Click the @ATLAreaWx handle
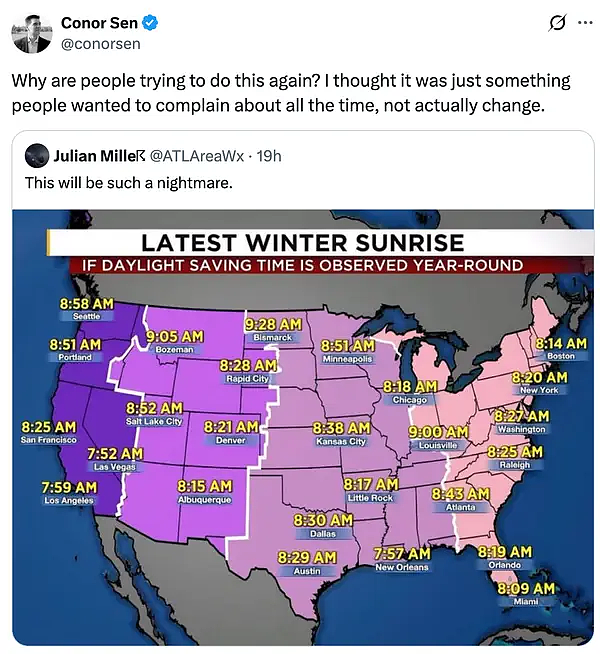Screen dimensions: 600x654 click(x=196, y=156)
